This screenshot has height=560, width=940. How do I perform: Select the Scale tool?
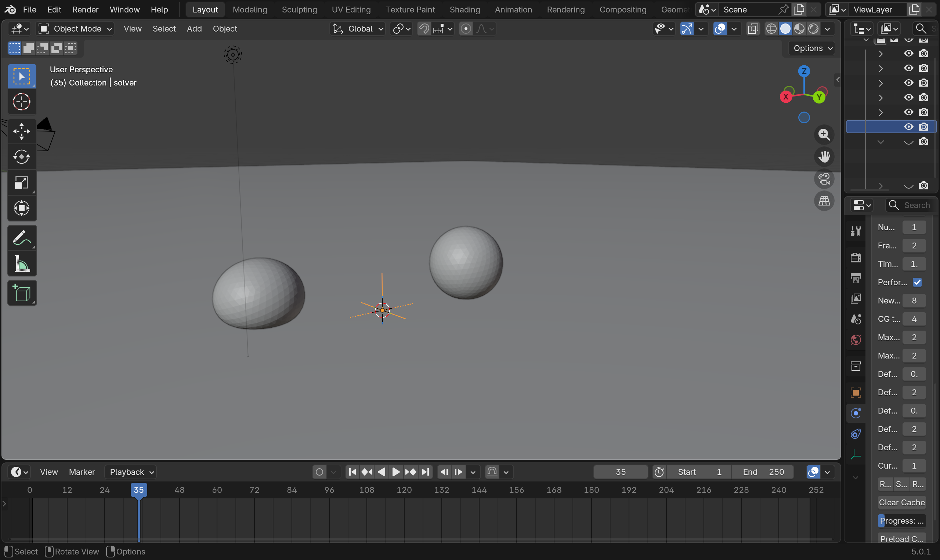(22, 183)
